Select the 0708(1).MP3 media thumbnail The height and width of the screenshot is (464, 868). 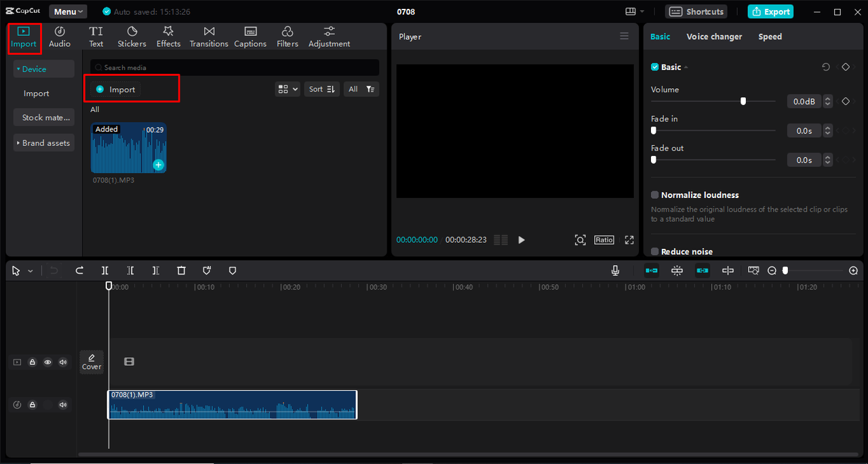[129, 148]
